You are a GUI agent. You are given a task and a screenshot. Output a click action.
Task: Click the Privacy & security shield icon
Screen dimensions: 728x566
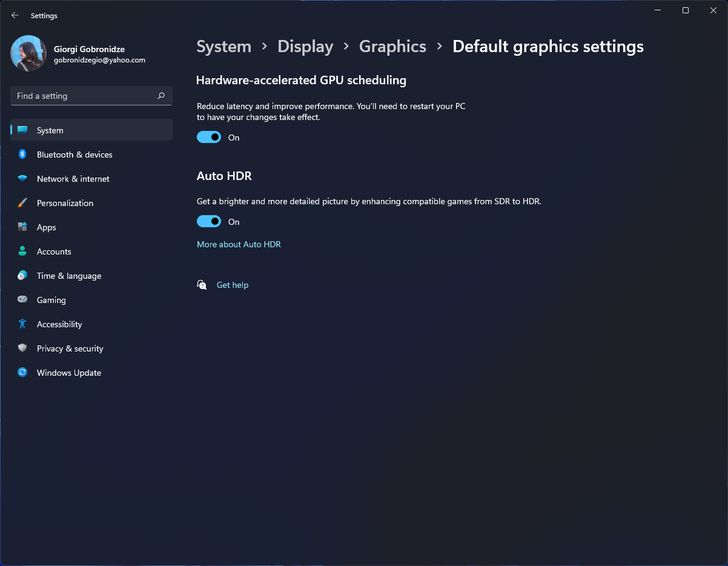pos(22,348)
